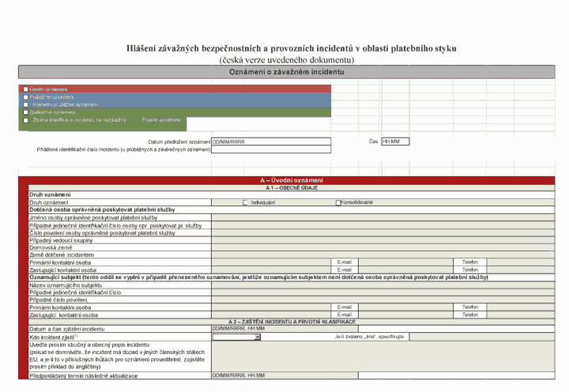The height and width of the screenshot is (392, 569).
Task: Click the Případné číslo povolení field
Action: pos(382,300)
